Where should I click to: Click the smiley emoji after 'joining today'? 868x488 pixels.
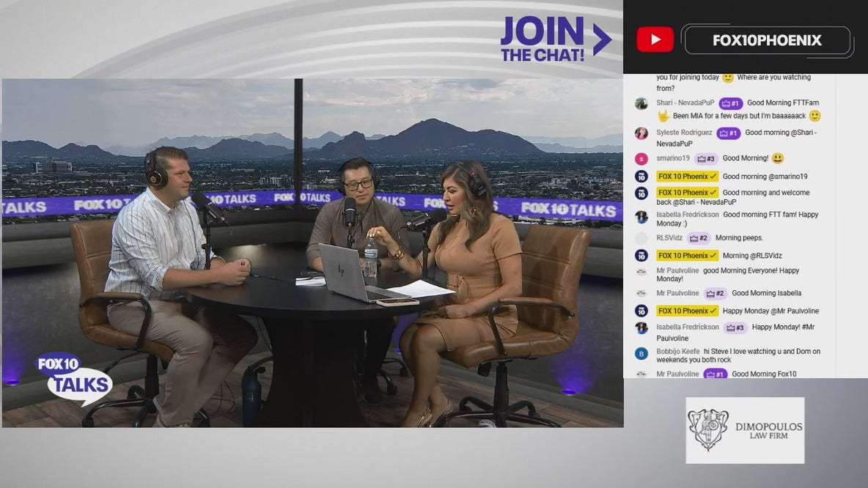[x=729, y=78]
